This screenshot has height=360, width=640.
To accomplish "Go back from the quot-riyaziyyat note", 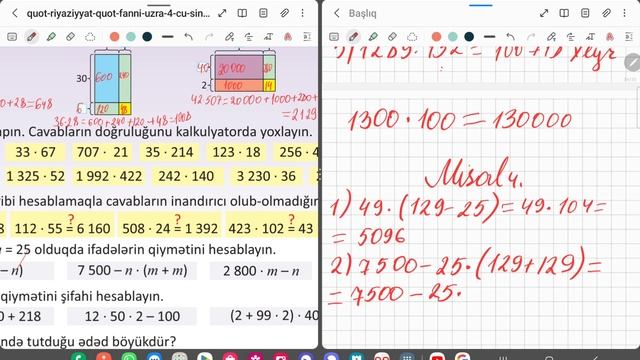I will pos(15,13).
